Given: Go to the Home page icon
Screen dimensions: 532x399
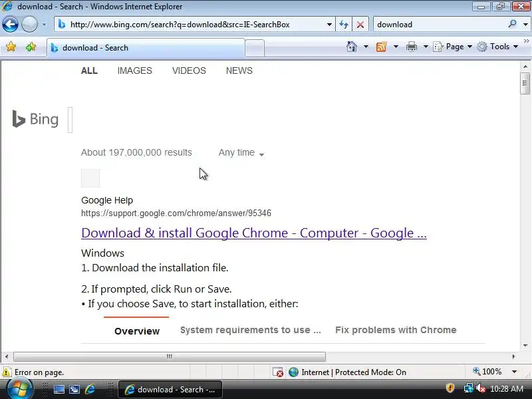Looking at the screenshot, I should [x=352, y=47].
